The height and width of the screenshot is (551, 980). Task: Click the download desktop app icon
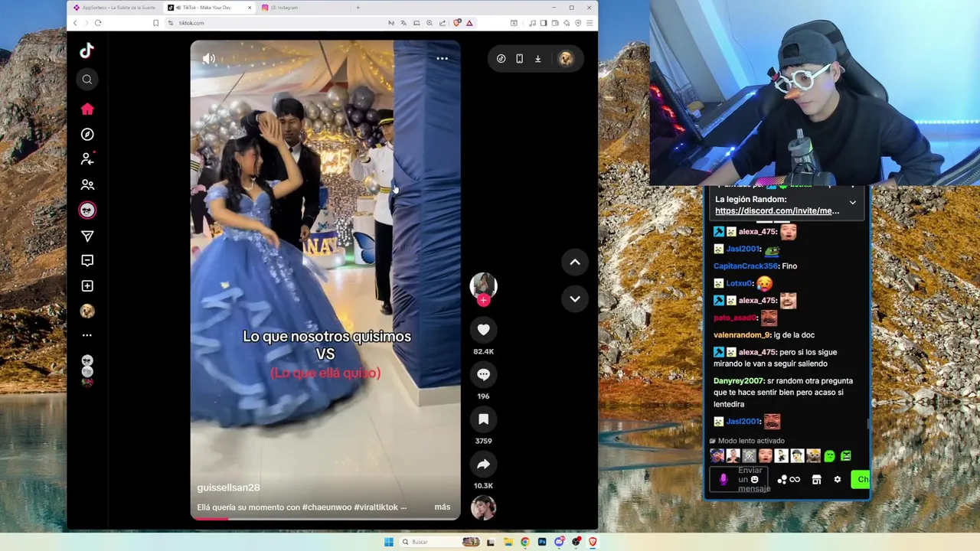[538, 59]
